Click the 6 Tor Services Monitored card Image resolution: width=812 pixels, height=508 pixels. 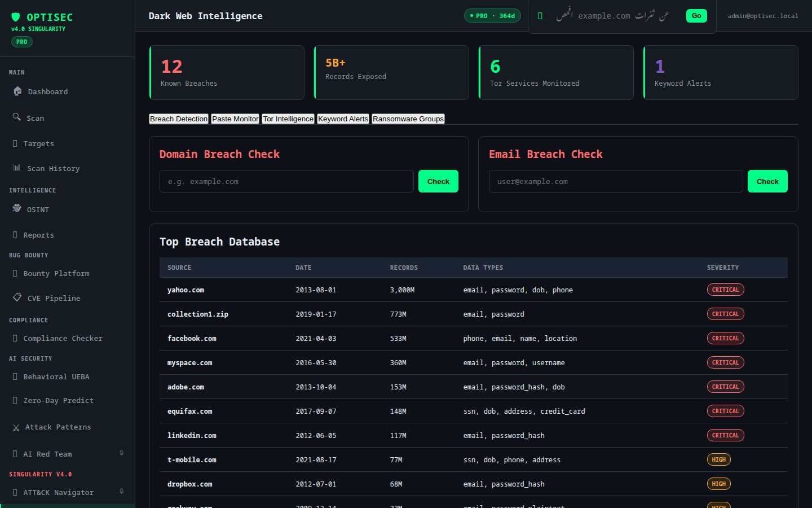(x=556, y=73)
